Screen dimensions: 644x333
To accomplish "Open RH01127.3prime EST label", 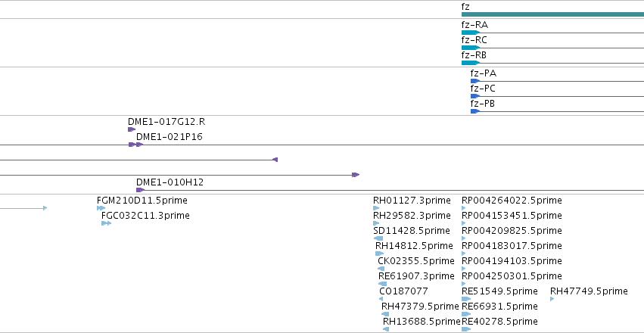I will pyautogui.click(x=412, y=201).
